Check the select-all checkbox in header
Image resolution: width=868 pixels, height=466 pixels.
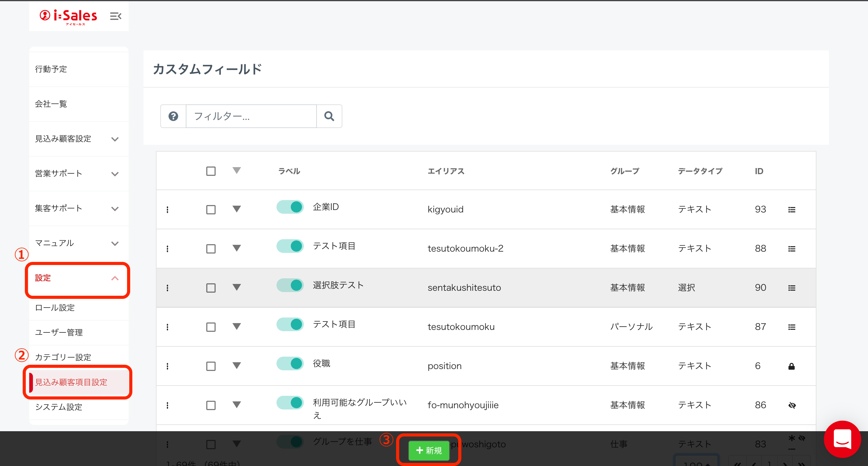pos(211,171)
